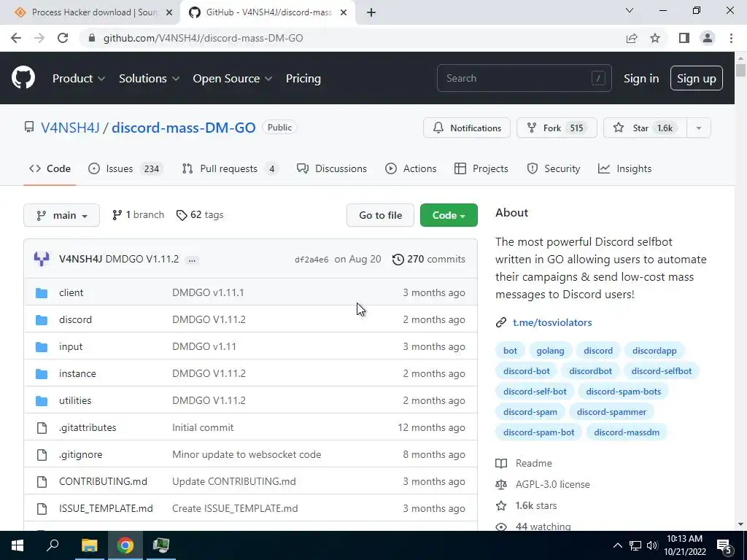
Task: Open the Insights tab
Action: tap(624, 168)
